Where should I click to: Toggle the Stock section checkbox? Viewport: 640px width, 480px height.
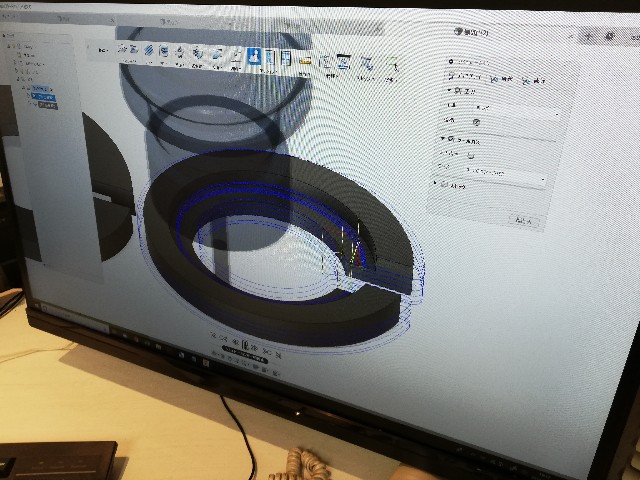coord(444,184)
